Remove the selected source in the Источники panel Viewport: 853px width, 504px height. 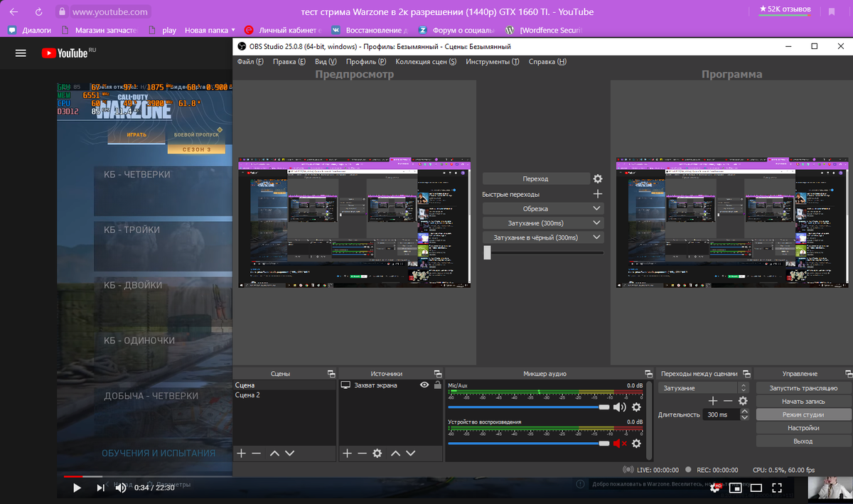(x=362, y=453)
